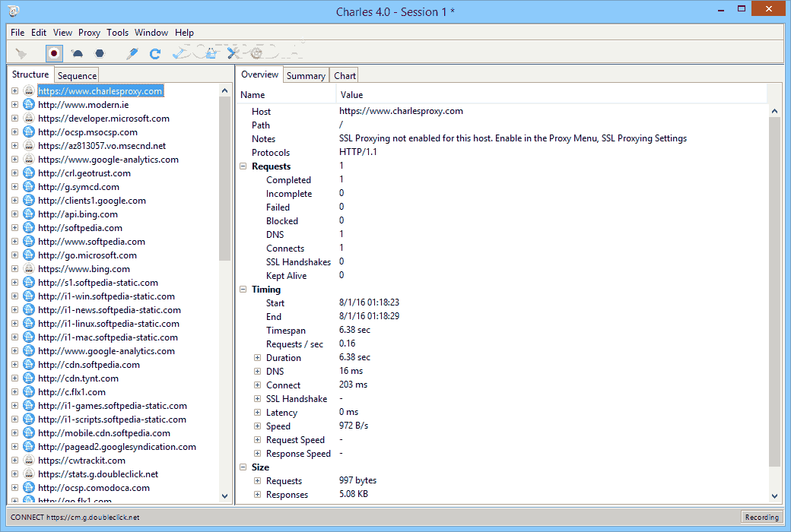Click globe icon beside http://api.bing.com

pos(29,214)
